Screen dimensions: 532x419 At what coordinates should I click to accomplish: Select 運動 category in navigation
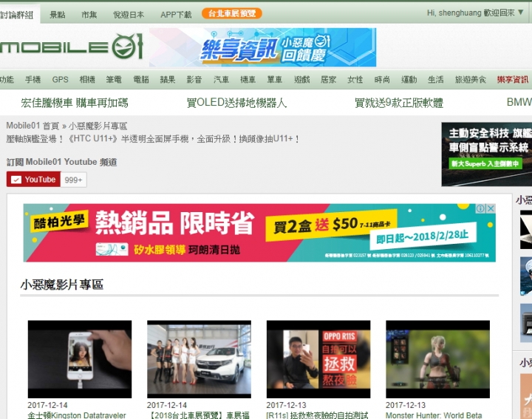(x=409, y=79)
